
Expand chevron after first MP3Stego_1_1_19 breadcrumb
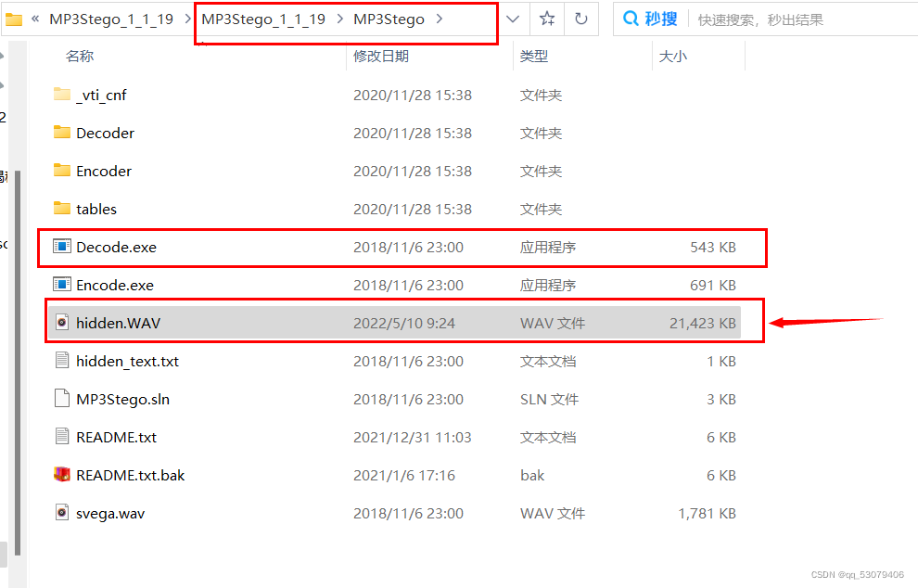(x=187, y=19)
